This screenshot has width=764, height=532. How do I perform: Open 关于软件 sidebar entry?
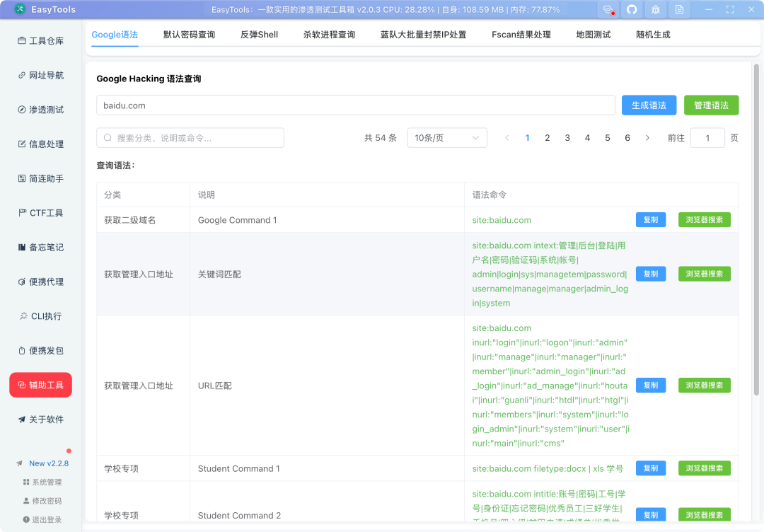41,420
